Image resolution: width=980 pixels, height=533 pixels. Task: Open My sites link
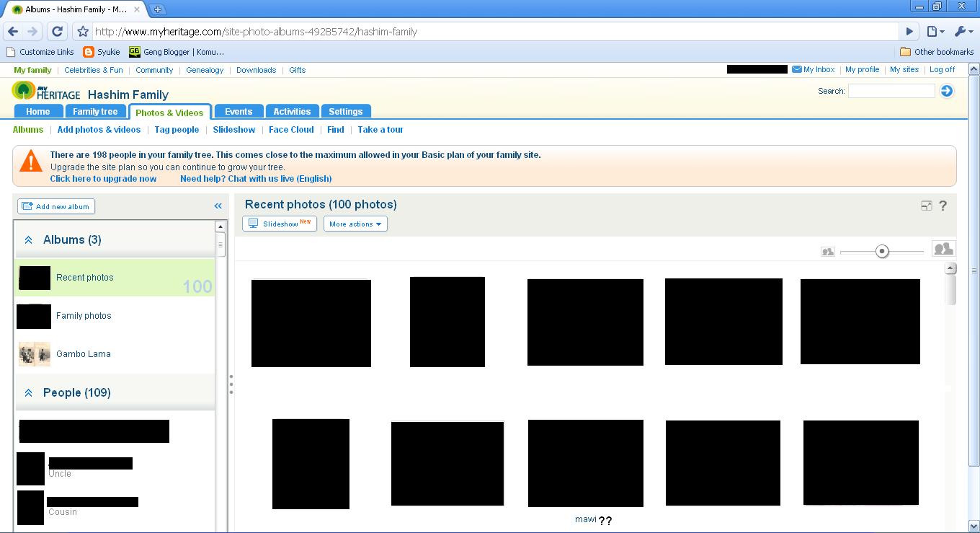point(904,70)
